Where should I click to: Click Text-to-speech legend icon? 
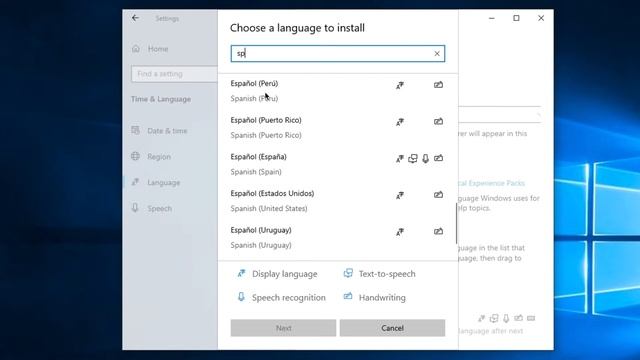[x=348, y=273]
